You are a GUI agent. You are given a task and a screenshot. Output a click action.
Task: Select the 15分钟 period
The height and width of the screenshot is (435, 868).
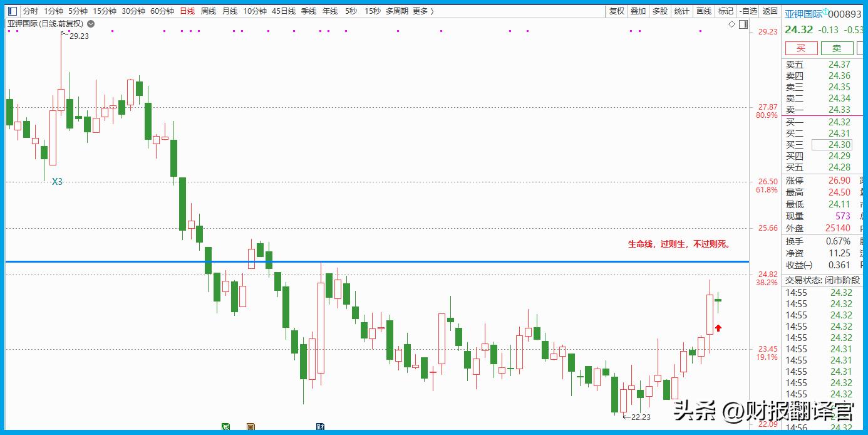click(105, 11)
